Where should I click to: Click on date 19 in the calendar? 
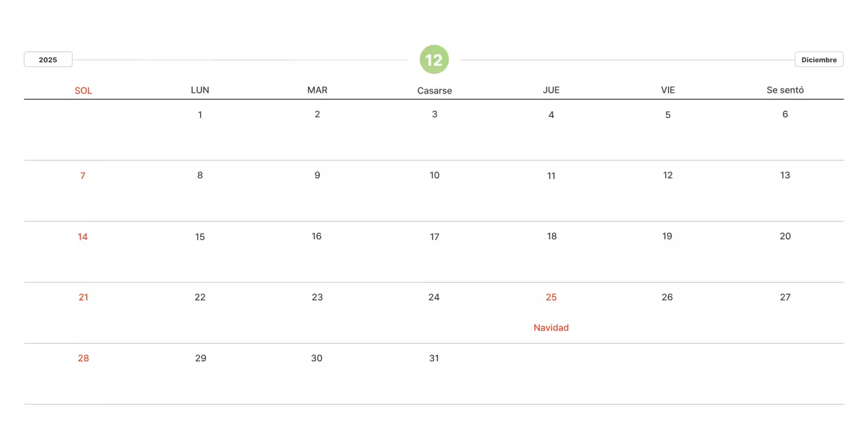pos(667,236)
